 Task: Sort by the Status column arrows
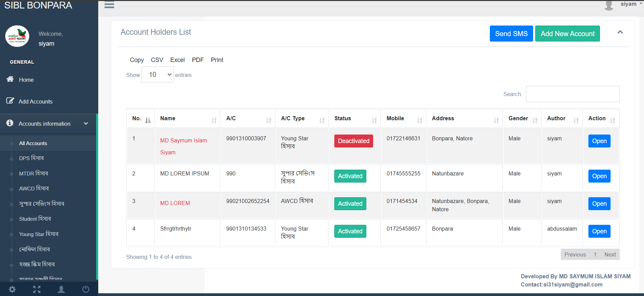pos(374,120)
